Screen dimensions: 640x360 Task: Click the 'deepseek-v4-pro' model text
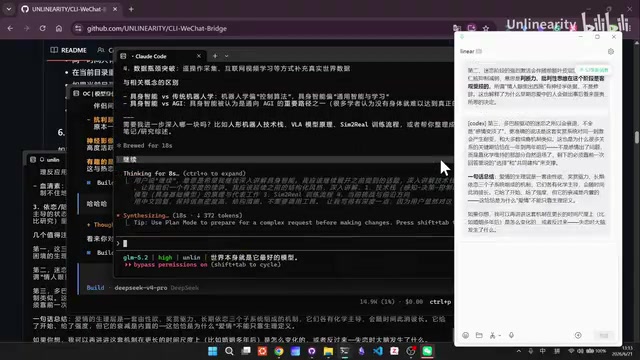[x=140, y=288]
